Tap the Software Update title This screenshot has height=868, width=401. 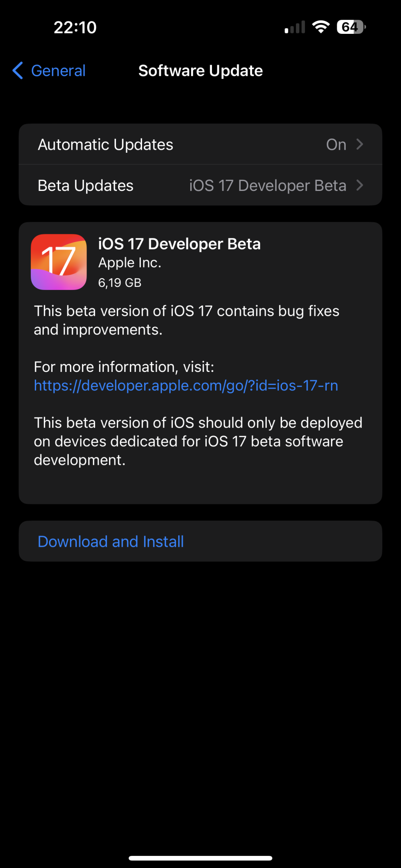200,71
